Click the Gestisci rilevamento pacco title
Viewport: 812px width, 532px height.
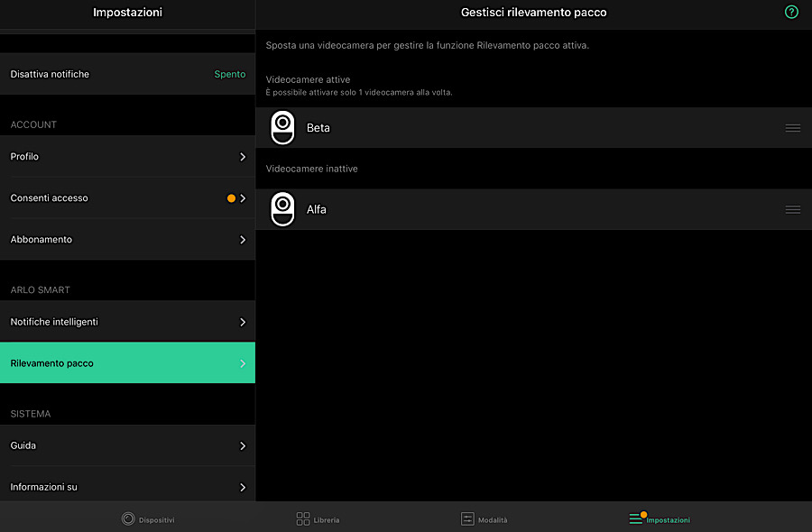pos(534,13)
